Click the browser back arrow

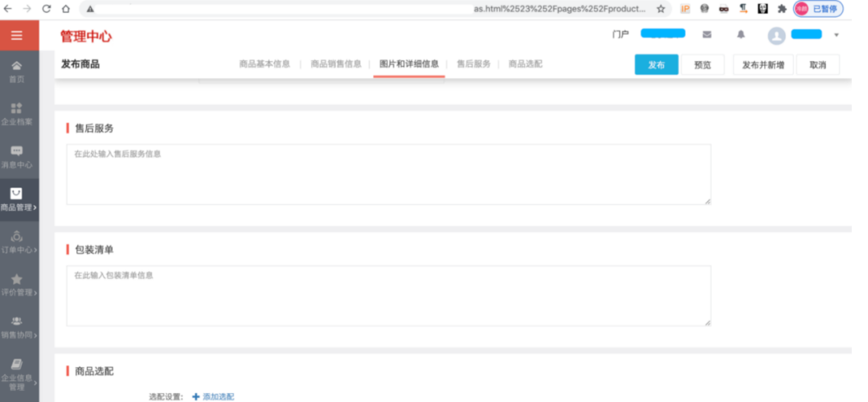(x=8, y=9)
